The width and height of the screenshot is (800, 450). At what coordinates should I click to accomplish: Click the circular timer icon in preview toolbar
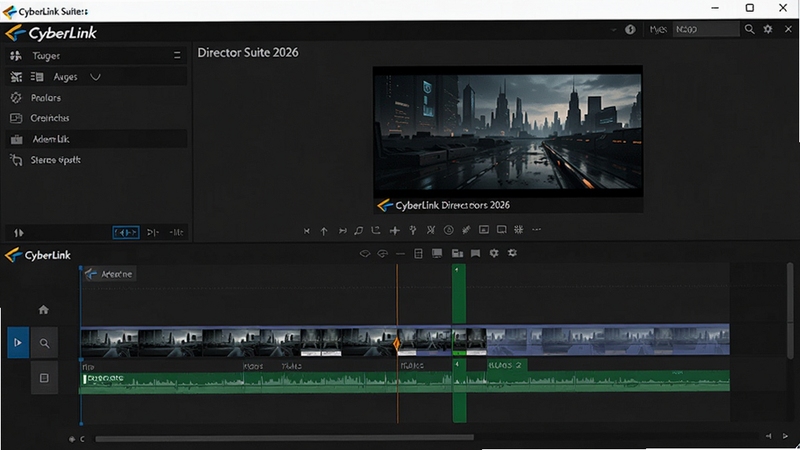click(448, 230)
